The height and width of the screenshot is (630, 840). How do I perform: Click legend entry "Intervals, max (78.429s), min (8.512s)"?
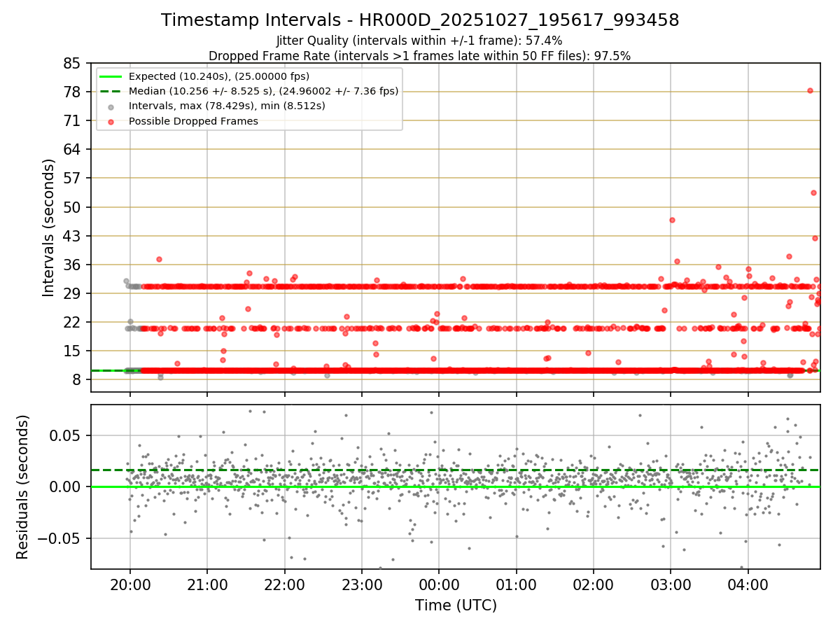pos(227,106)
